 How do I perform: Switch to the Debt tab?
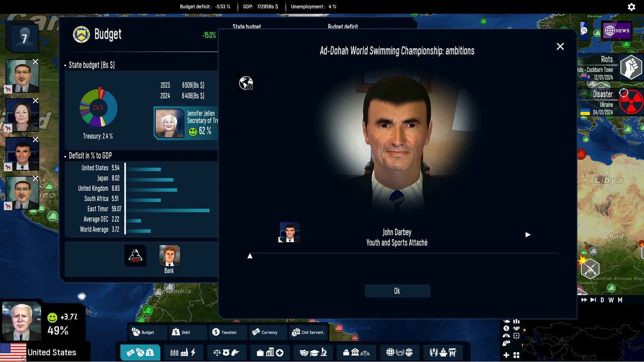(188, 333)
